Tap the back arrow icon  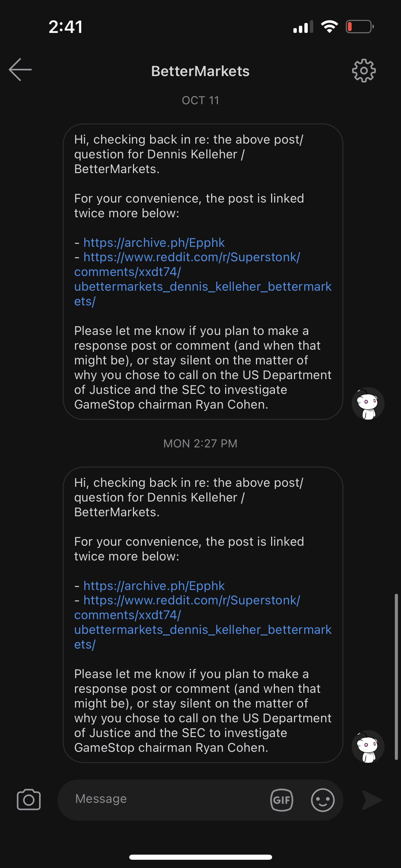pos(20,70)
